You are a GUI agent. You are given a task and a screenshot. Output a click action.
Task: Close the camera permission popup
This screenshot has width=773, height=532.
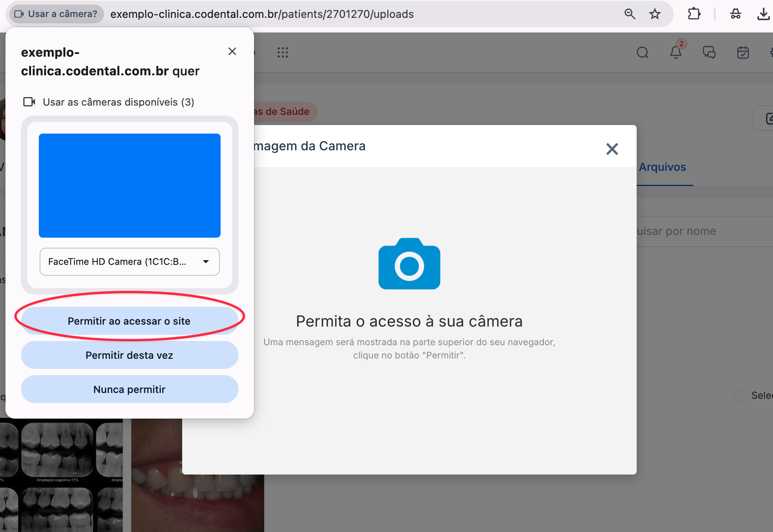click(x=232, y=51)
